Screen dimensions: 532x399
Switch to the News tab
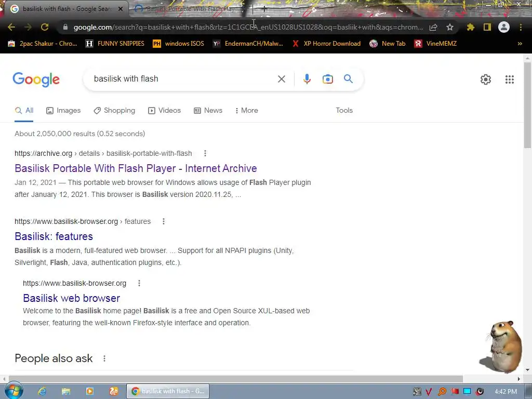pyautogui.click(x=208, y=111)
